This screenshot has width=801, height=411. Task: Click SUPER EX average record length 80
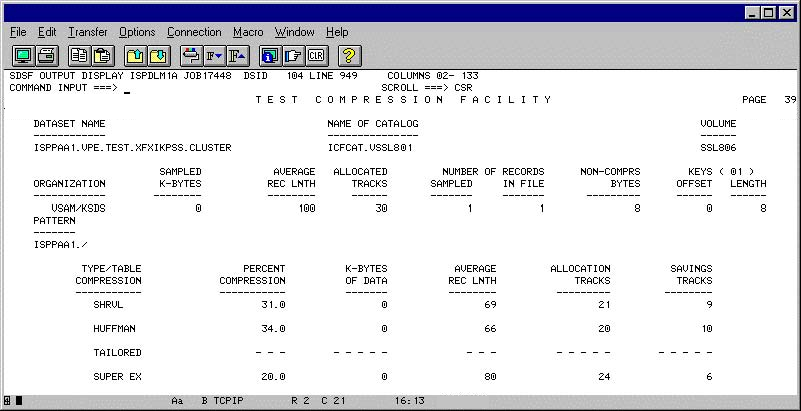pos(490,377)
